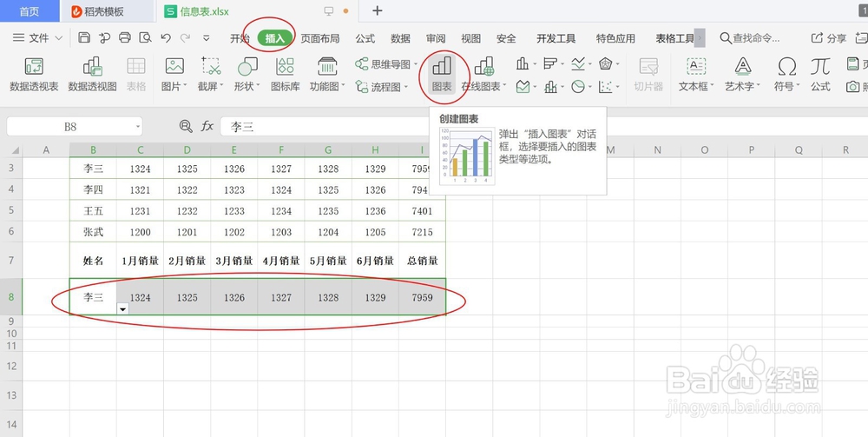The width and height of the screenshot is (868, 437).
Task: Insert WordArt (艺术字)
Action: point(743,74)
